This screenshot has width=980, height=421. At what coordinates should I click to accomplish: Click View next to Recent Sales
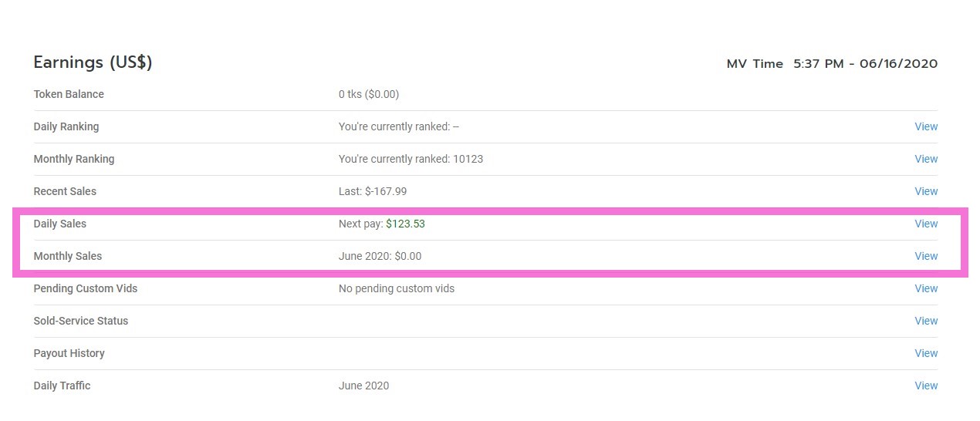pos(926,191)
